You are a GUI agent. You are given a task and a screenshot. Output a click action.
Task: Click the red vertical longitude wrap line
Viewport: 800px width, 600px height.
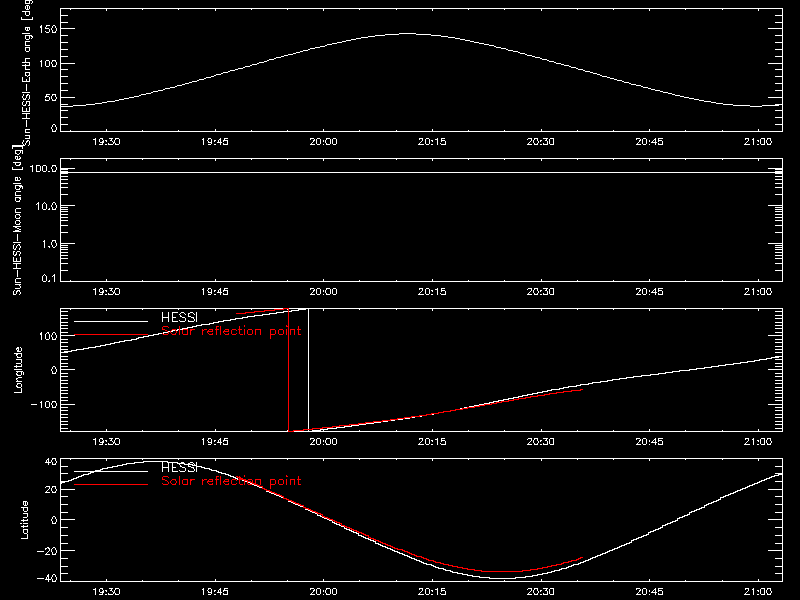pos(289,370)
